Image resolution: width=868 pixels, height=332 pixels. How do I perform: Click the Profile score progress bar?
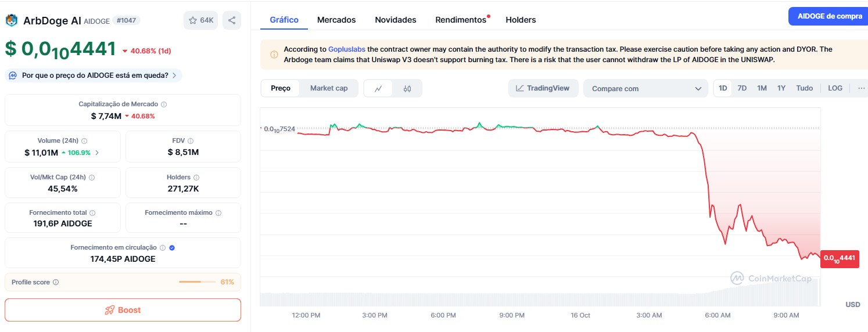click(x=198, y=282)
